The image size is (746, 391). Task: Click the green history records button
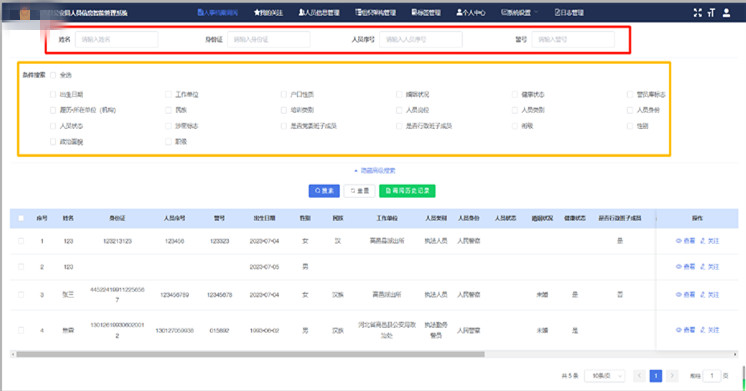[x=407, y=191]
